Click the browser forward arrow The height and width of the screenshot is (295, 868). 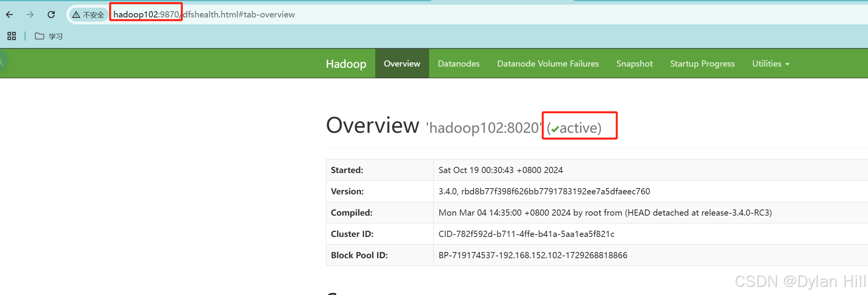(30, 15)
